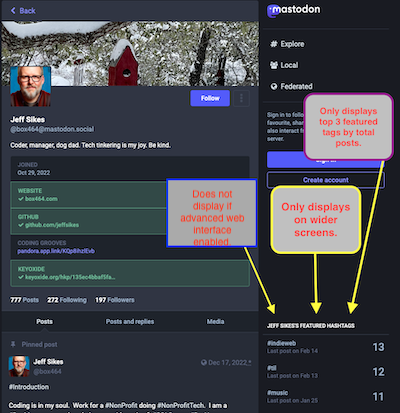This screenshot has width=400, height=413.
Task: View the 272 Following list
Action: pos(67,300)
